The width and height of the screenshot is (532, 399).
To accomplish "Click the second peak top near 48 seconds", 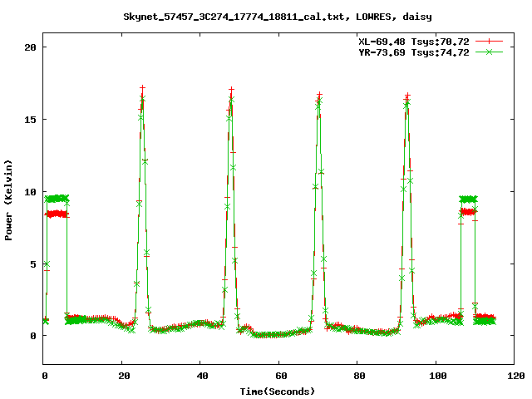I will click(231, 90).
